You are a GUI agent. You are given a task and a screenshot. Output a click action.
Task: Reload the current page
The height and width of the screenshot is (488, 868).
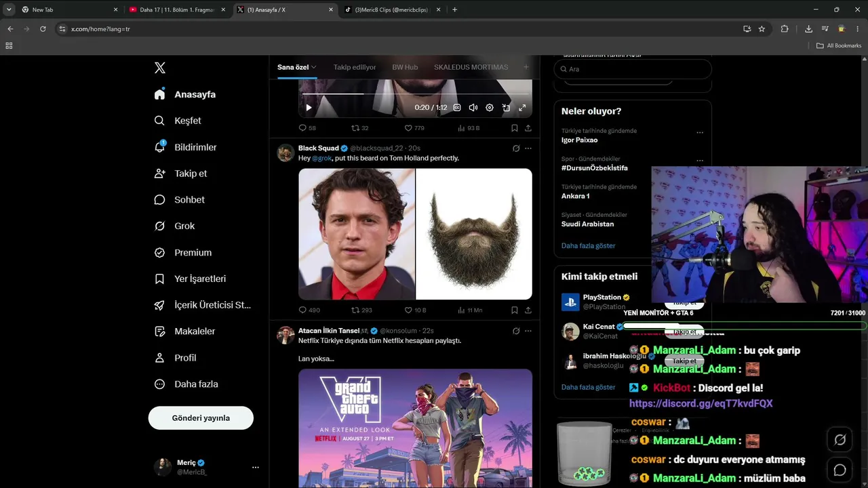click(x=43, y=29)
